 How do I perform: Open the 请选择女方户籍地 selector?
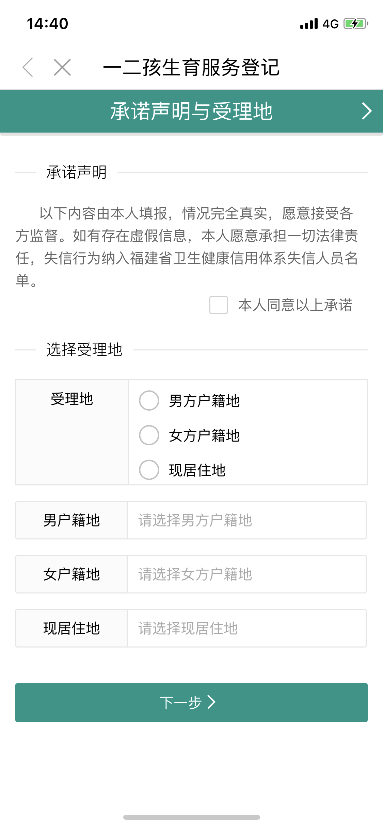[x=247, y=574]
